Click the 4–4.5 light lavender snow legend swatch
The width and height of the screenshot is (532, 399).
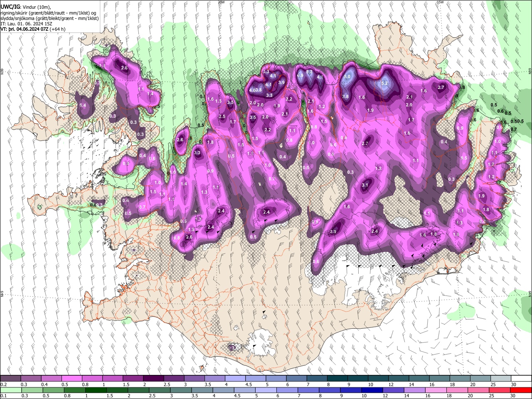(234, 378)
